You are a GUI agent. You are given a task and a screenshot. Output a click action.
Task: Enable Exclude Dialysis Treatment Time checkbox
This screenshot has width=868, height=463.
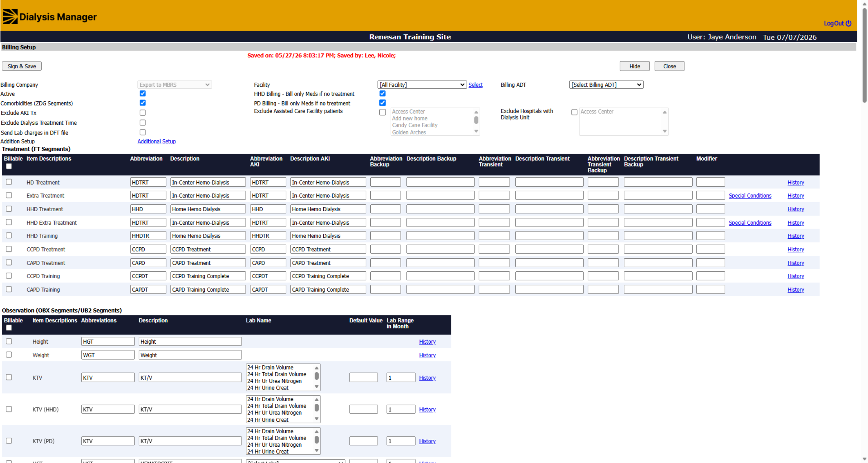coord(142,123)
